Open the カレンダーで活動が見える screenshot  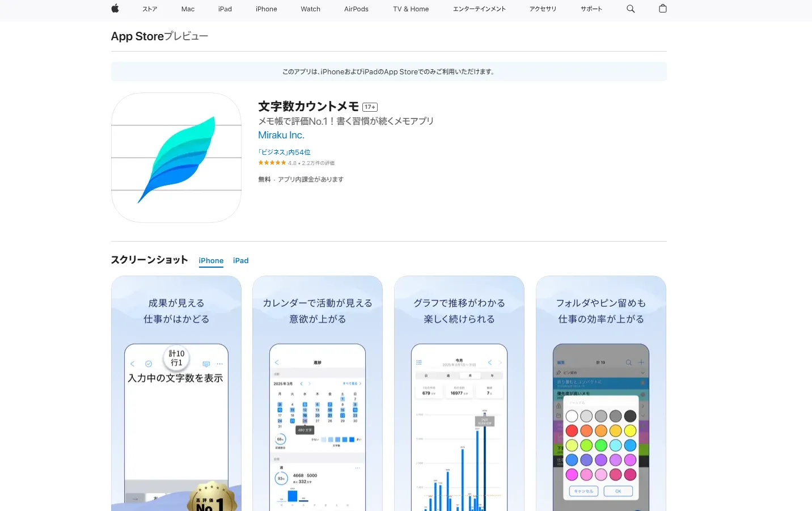pyautogui.click(x=318, y=394)
